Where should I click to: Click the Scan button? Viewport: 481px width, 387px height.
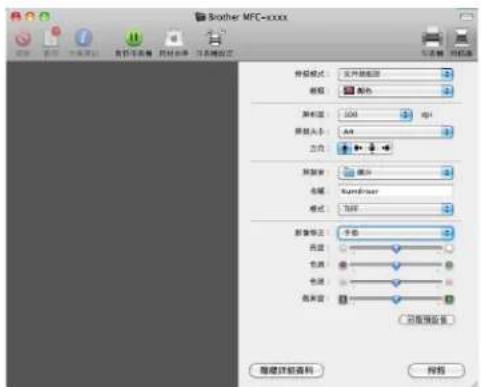[x=436, y=370]
